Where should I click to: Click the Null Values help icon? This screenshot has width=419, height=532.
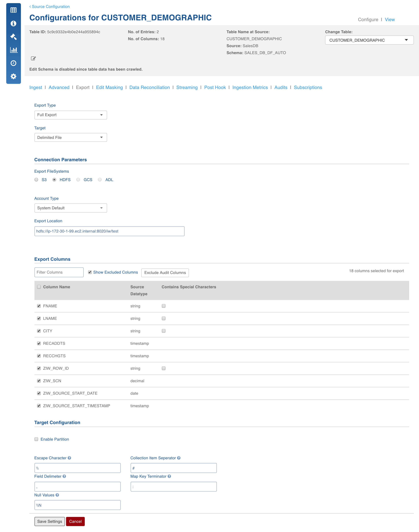coord(57,495)
